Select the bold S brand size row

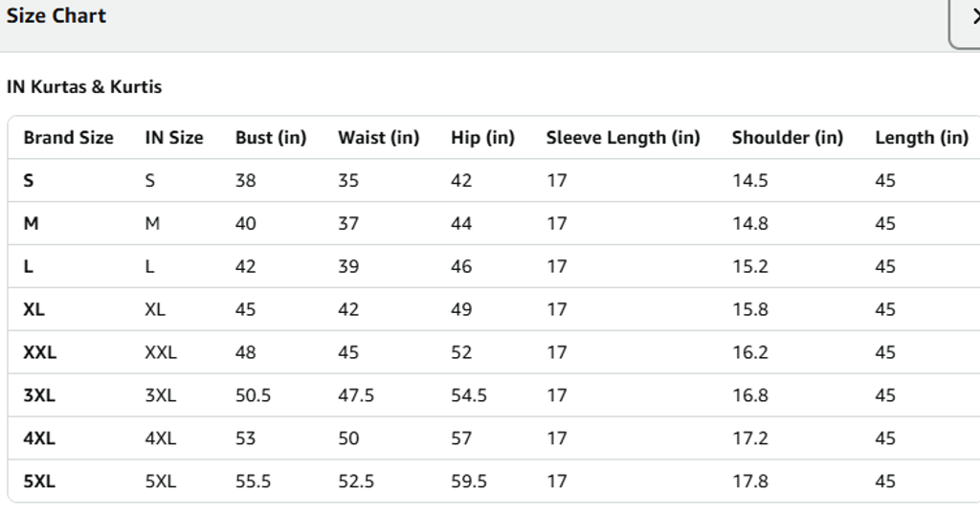tap(29, 181)
